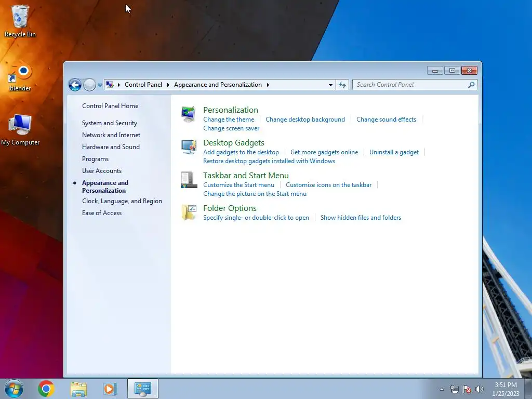Click Show hidden files and folders
Screen dimensions: 532x399
pyautogui.click(x=361, y=218)
